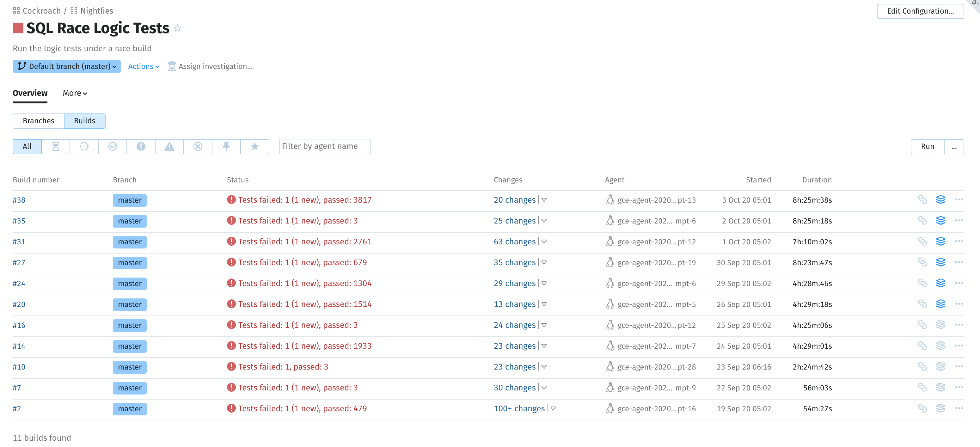Open Edit Configuration settings

point(920,11)
